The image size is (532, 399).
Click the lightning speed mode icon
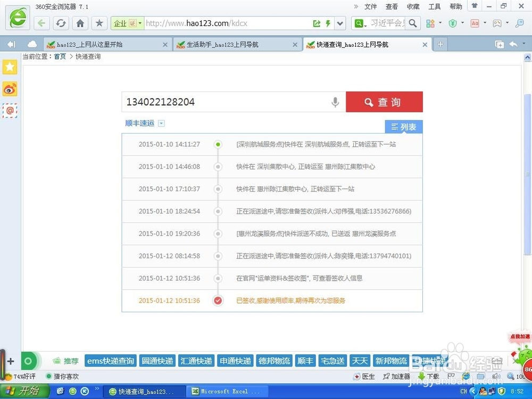[x=328, y=23]
